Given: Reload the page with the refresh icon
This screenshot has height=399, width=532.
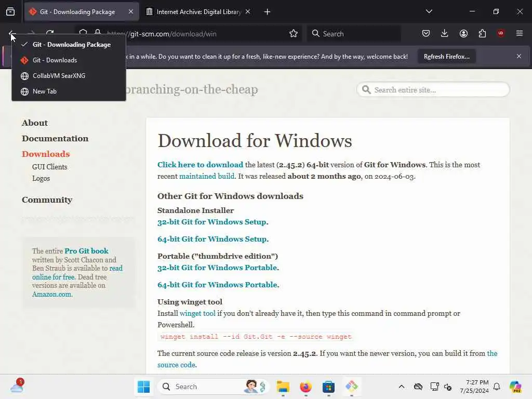Looking at the screenshot, I should (x=50, y=33).
